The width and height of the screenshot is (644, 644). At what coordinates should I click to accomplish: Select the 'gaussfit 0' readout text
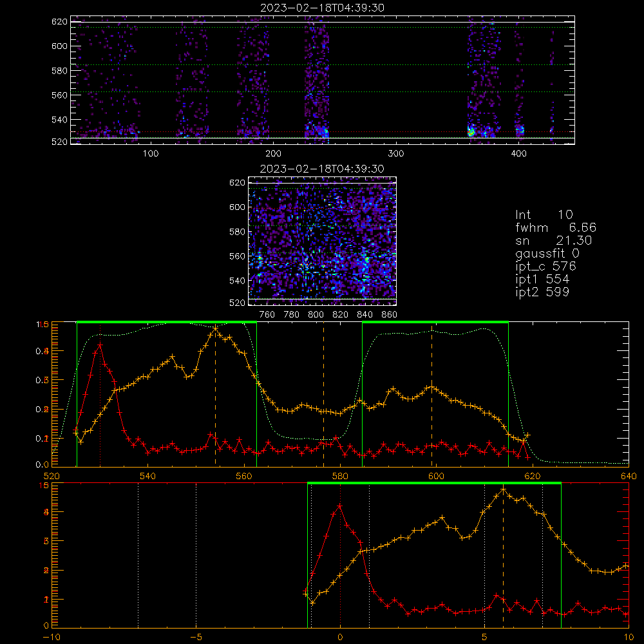coord(547,253)
